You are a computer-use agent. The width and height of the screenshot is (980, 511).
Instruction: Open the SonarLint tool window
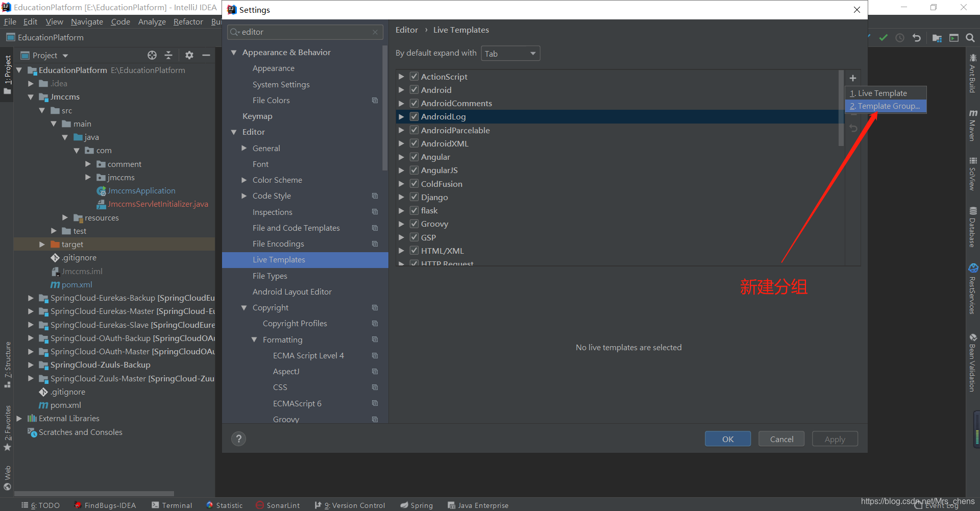tap(278, 505)
